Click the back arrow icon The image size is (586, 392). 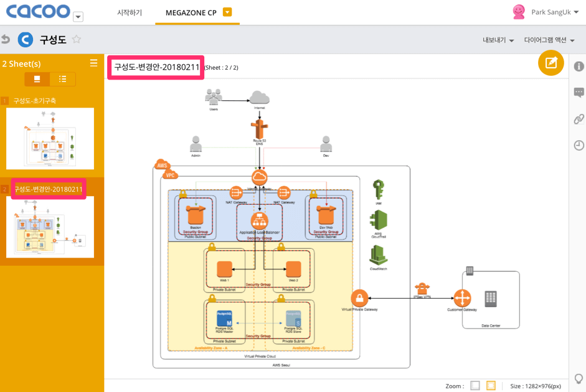tap(6, 40)
